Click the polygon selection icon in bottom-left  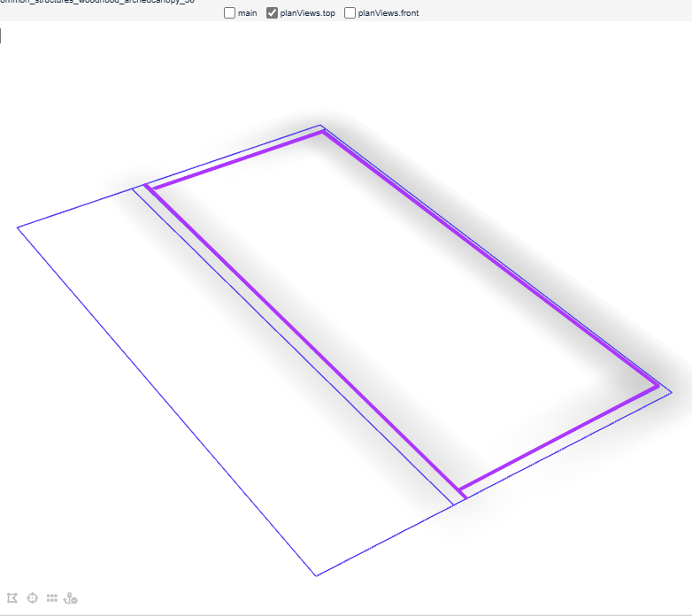click(12, 598)
